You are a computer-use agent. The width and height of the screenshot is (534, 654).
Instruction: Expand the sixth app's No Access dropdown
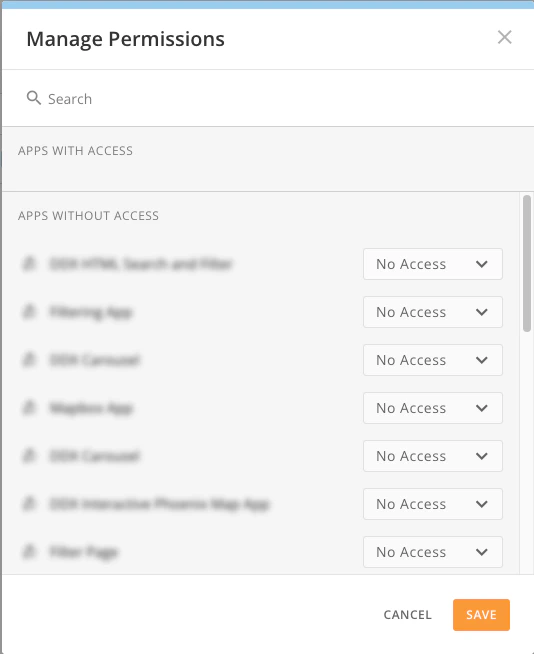433,504
